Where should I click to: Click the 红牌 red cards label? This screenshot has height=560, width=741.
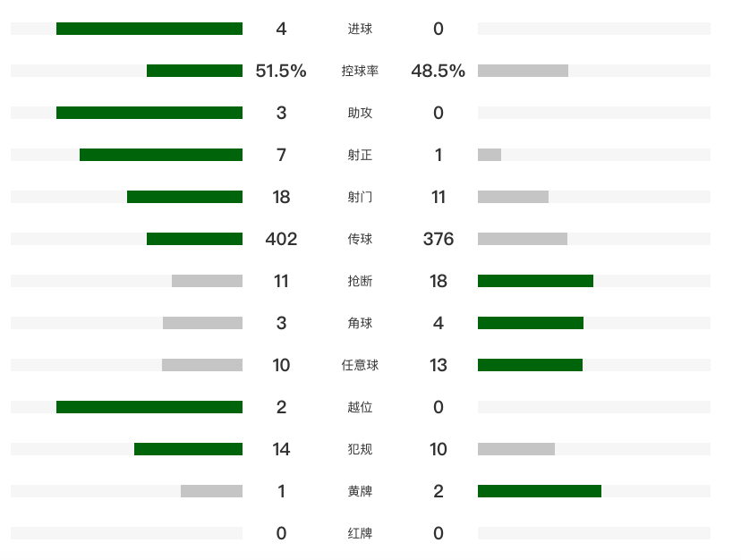click(x=360, y=533)
